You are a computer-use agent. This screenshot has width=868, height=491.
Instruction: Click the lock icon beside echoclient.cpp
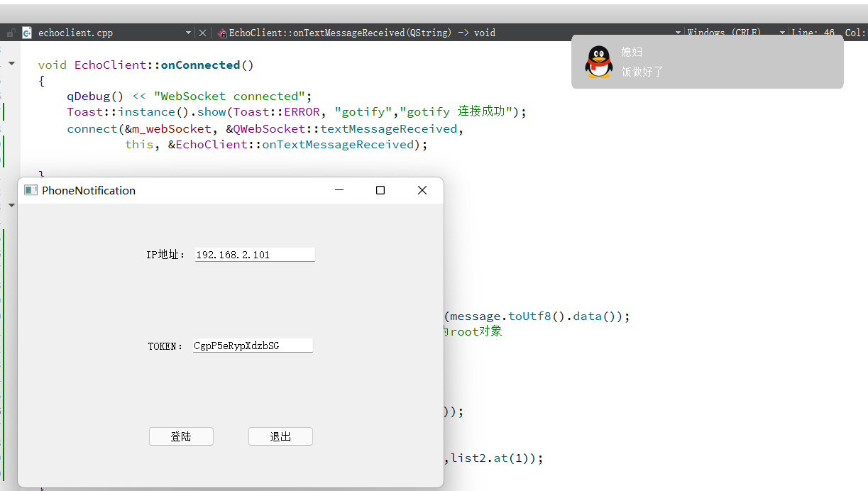(11, 33)
